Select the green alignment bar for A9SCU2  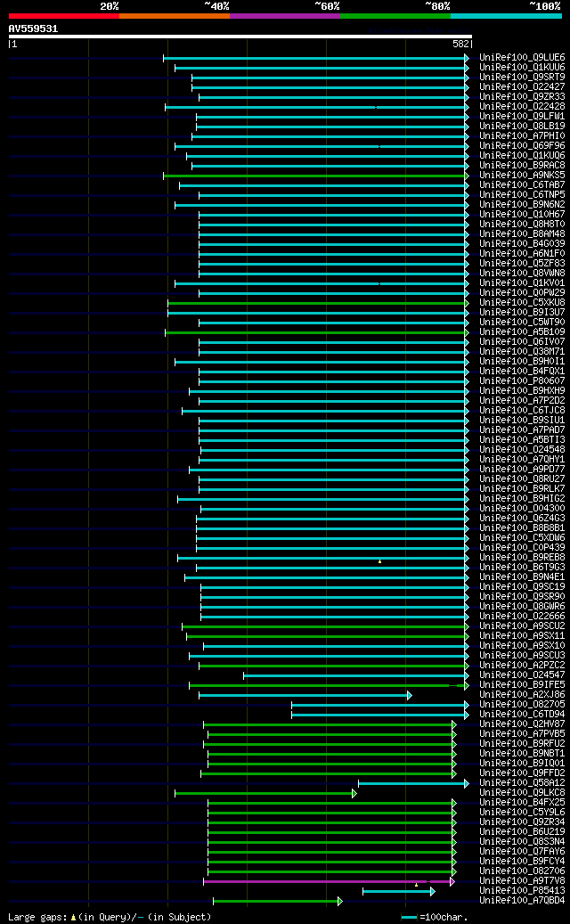[324, 626]
